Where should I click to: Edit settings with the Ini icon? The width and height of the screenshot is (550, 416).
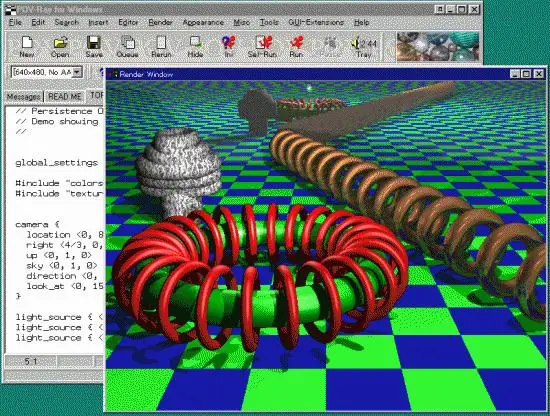point(229,46)
